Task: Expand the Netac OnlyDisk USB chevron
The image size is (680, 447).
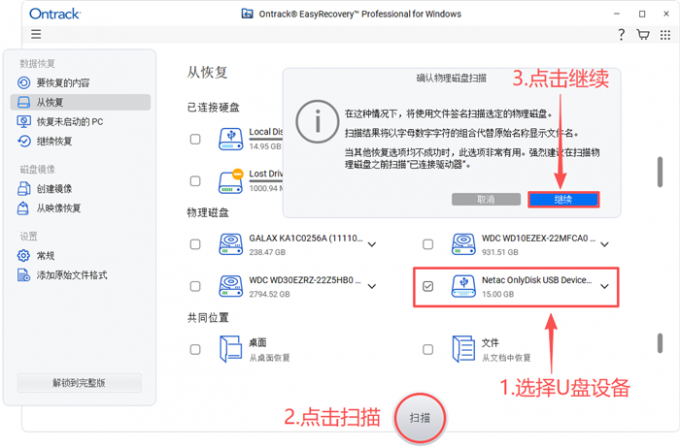Action: 605,287
